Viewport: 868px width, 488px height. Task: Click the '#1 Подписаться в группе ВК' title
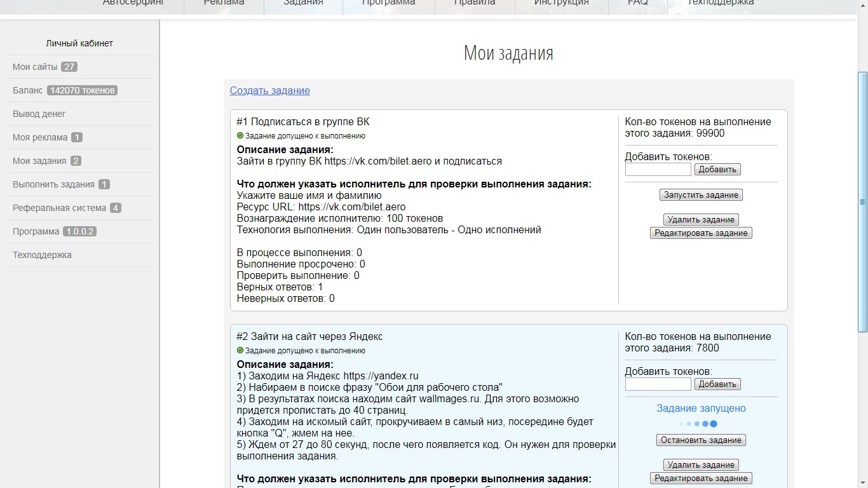(x=303, y=121)
